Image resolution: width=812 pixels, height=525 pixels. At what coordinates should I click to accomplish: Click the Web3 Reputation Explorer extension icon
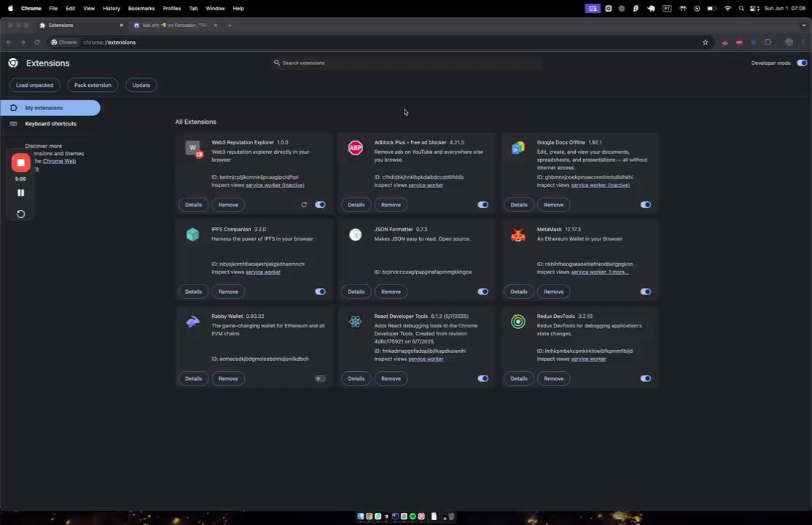pos(194,149)
